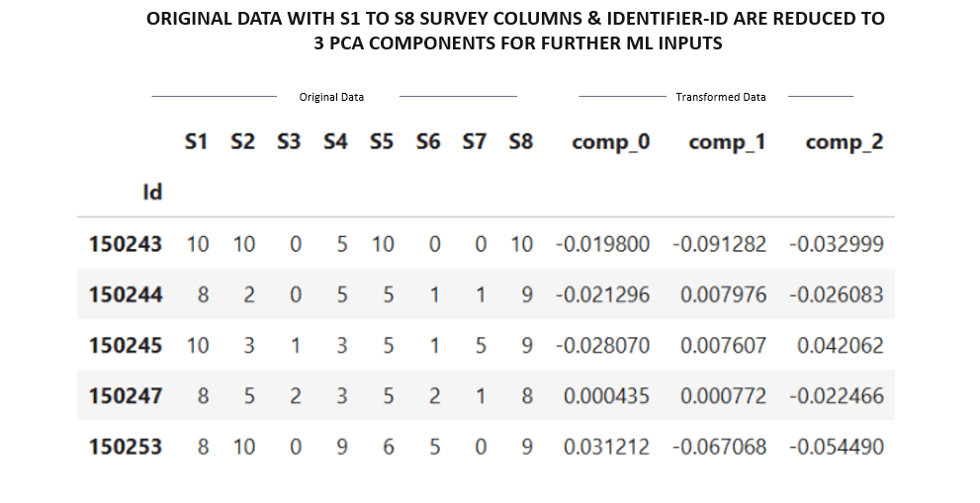Screen dimensions: 980x503
Task: Select row index 150243
Action: (x=125, y=244)
